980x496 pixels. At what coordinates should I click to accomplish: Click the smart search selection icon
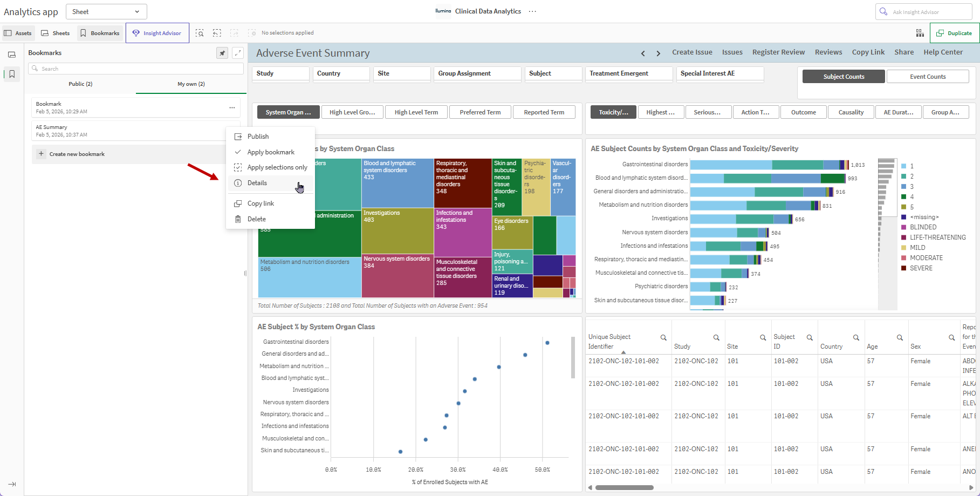click(x=200, y=33)
